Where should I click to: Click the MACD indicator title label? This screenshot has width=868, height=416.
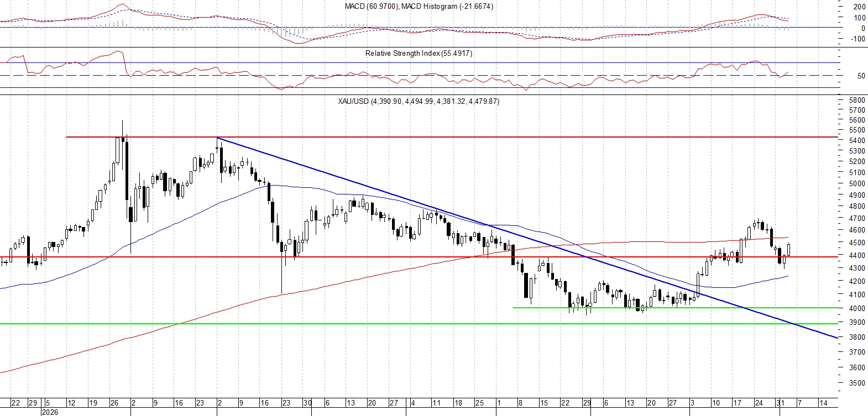[419, 7]
